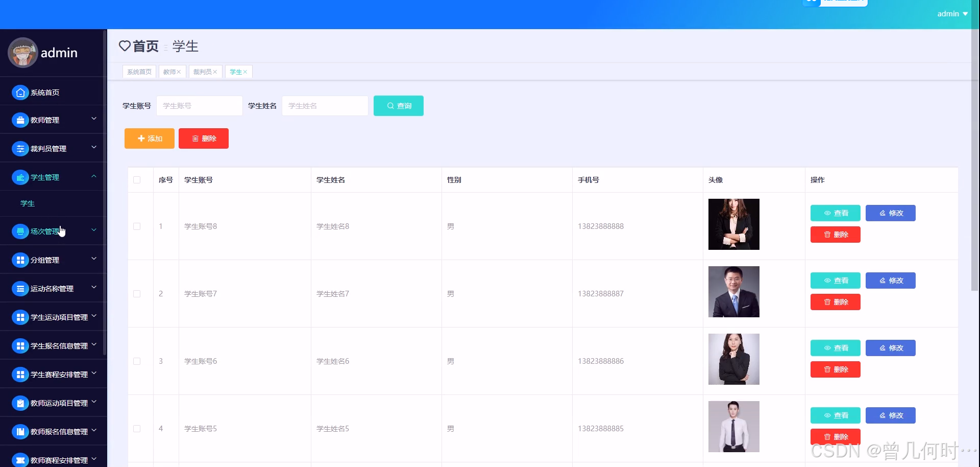The width and height of the screenshot is (980, 467).
Task: Click the 学生姓名 search input field
Action: [325, 106]
